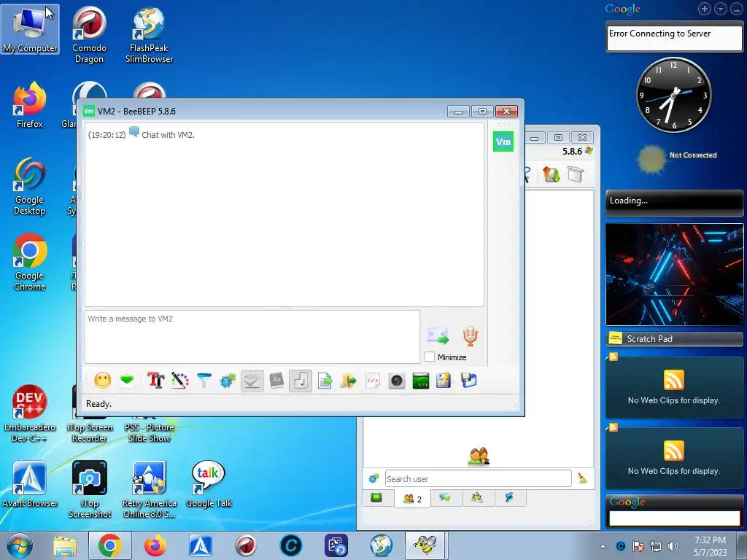Screen dimensions: 747x560
Task: Enable the Minimize checkbox
Action: point(430,357)
